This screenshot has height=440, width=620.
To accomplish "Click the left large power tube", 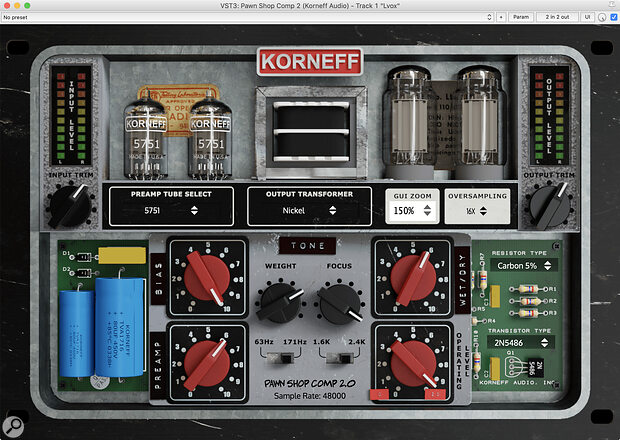I will point(409,122).
